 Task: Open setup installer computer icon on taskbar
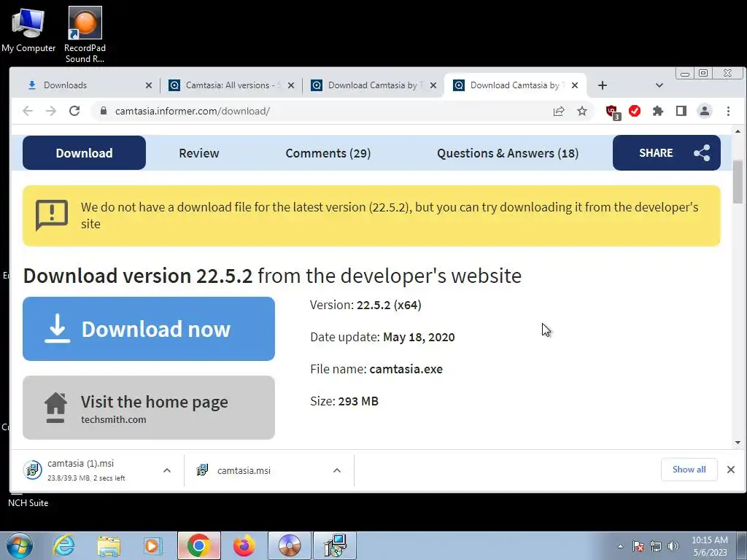click(336, 545)
